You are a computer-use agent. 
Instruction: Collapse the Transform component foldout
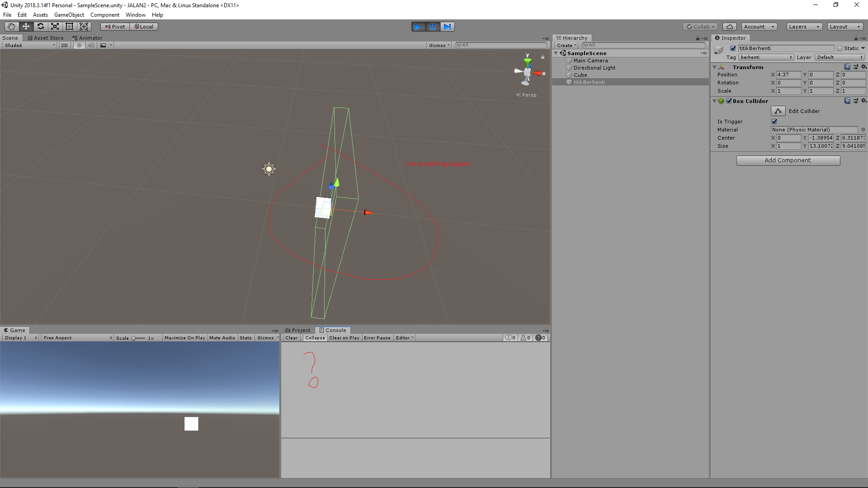pos(714,67)
